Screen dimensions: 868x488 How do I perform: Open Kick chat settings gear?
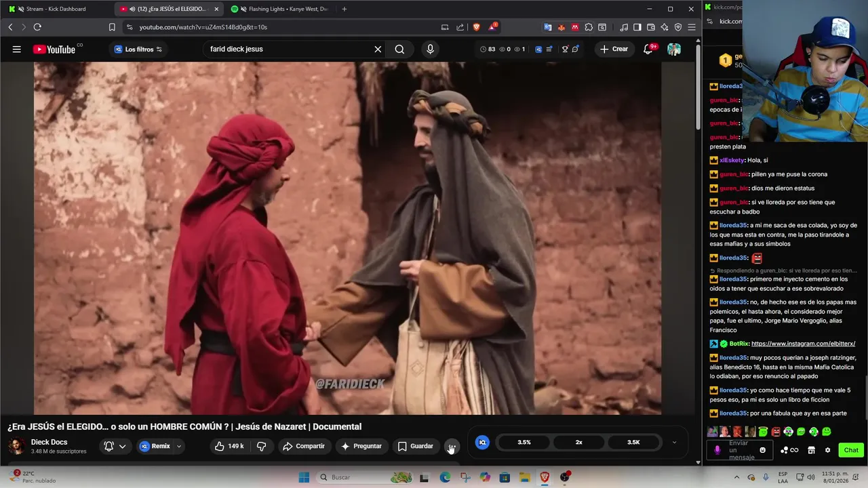pyautogui.click(x=827, y=450)
